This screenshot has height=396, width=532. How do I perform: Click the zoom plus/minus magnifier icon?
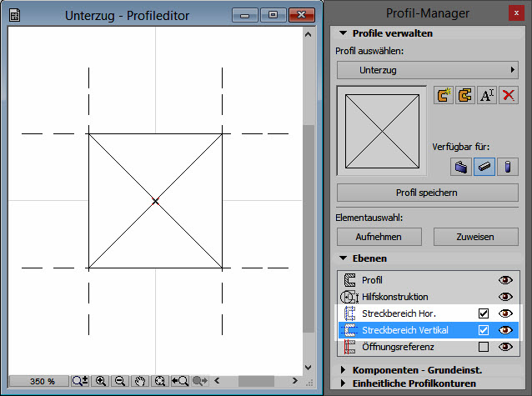(x=80, y=381)
